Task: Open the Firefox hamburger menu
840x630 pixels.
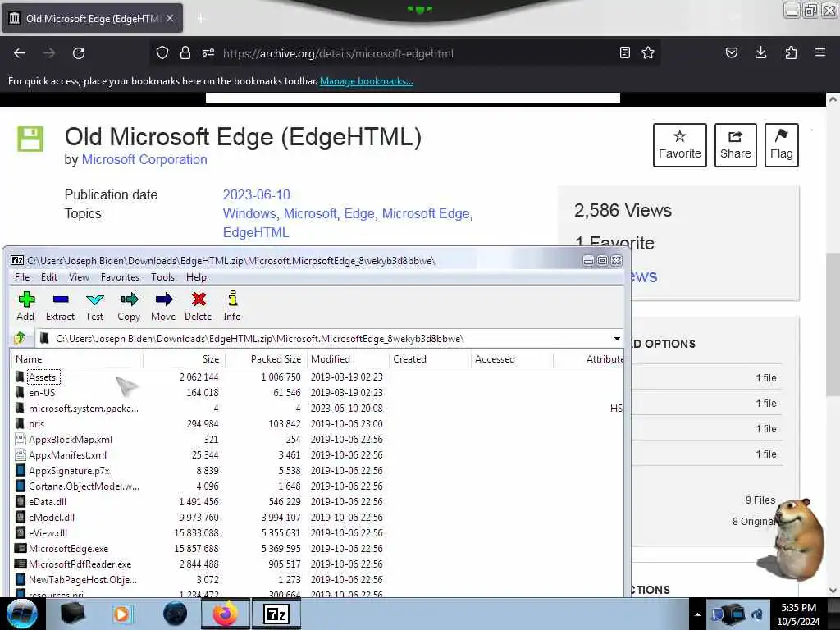Action: coord(820,52)
